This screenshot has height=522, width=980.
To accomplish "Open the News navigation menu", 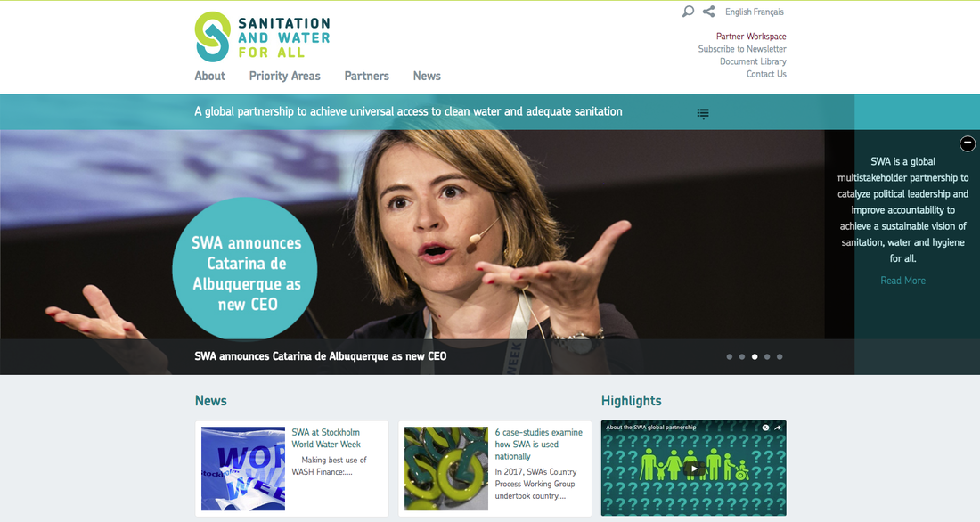I will (x=427, y=77).
